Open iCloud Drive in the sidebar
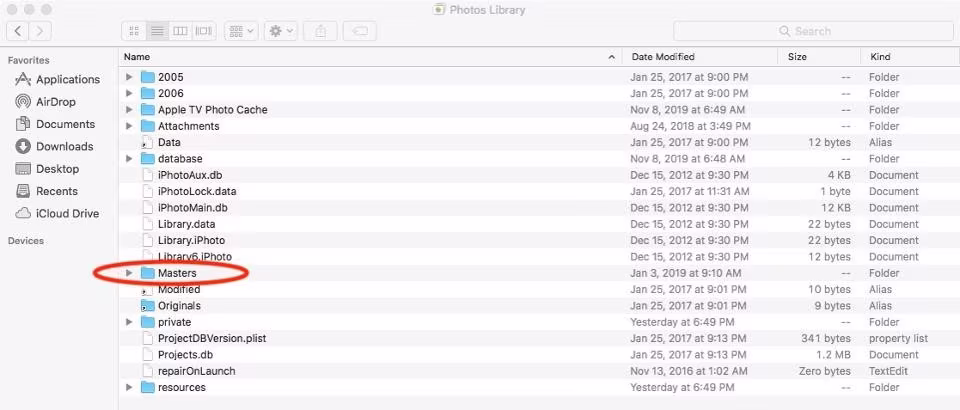960x410 pixels. coord(57,214)
